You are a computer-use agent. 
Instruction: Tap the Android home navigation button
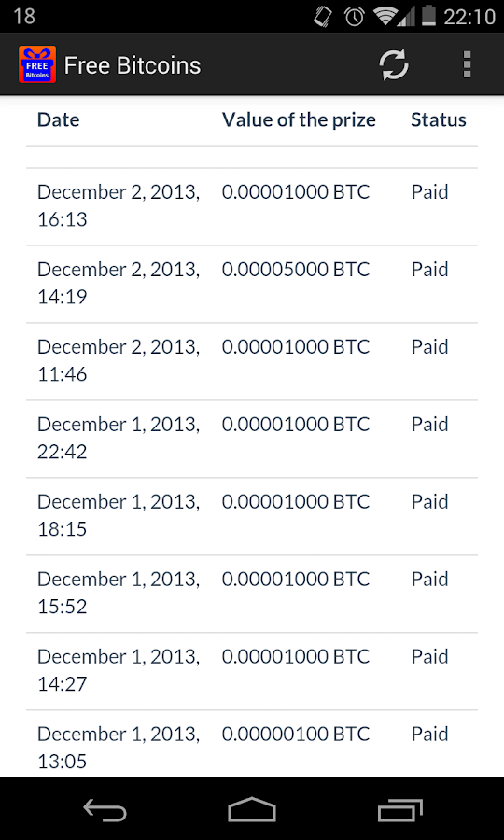coord(252,809)
